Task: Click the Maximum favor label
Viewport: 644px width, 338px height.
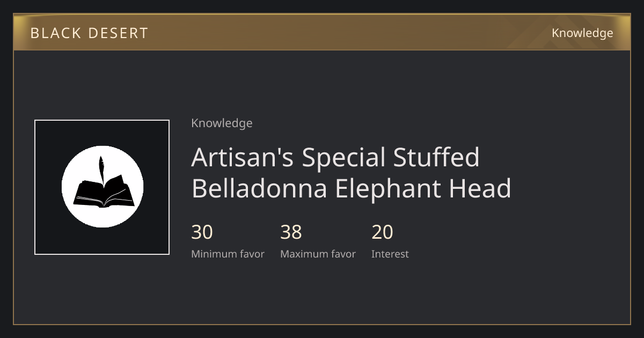Action: (x=318, y=254)
